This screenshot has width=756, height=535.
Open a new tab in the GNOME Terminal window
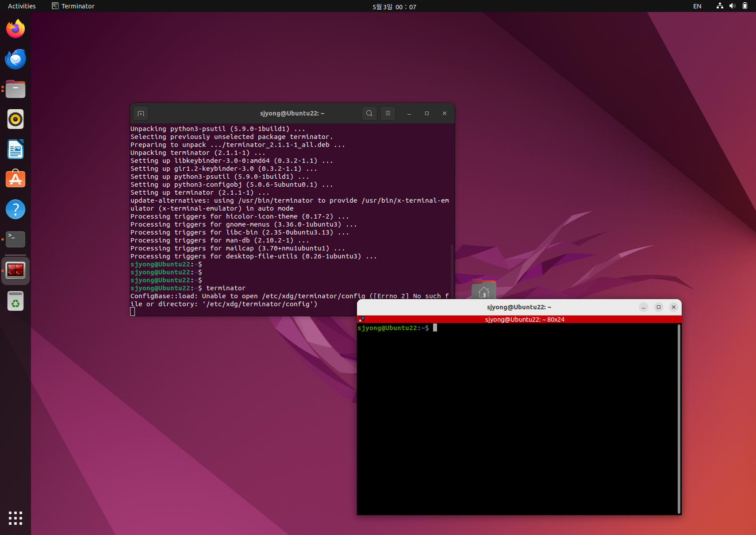(x=141, y=113)
